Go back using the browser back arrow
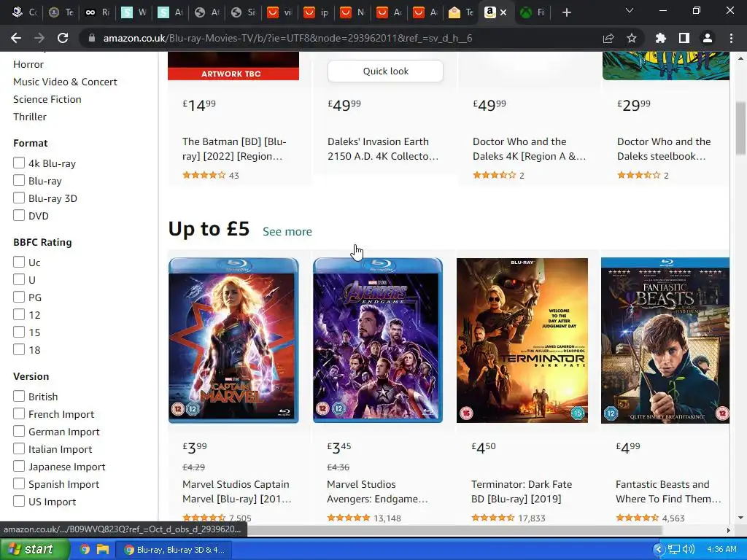747x560 pixels. [16, 38]
